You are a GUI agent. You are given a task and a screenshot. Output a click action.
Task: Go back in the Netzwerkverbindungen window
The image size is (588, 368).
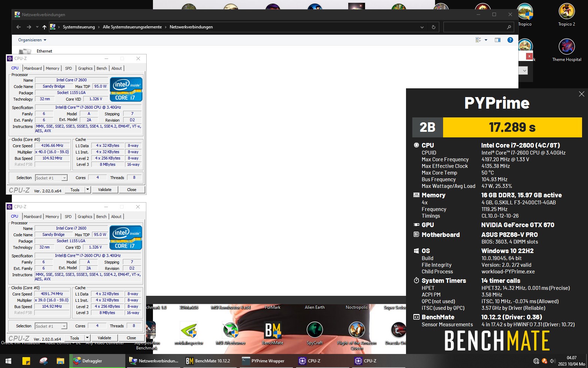(19, 27)
